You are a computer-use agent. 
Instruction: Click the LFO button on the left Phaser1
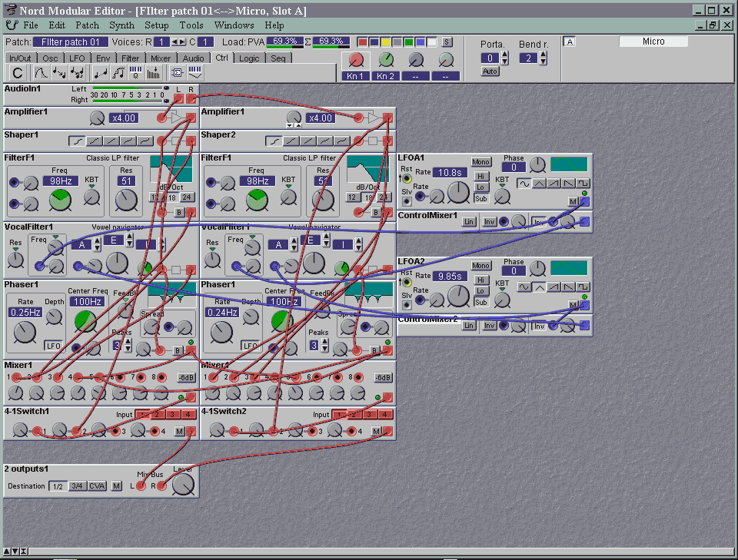coord(53,346)
